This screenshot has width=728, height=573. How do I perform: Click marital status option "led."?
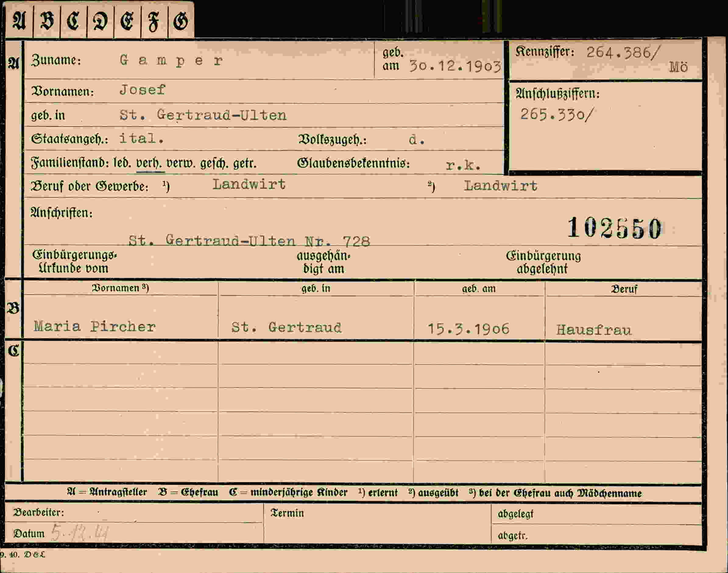(122, 163)
